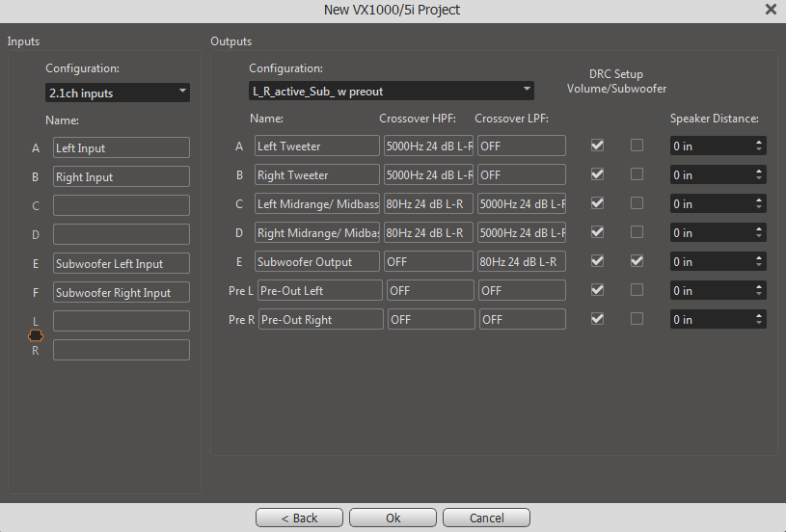The image size is (786, 532).
Task: Edit Pre R output name Pre-Out Right
Action: (321, 320)
